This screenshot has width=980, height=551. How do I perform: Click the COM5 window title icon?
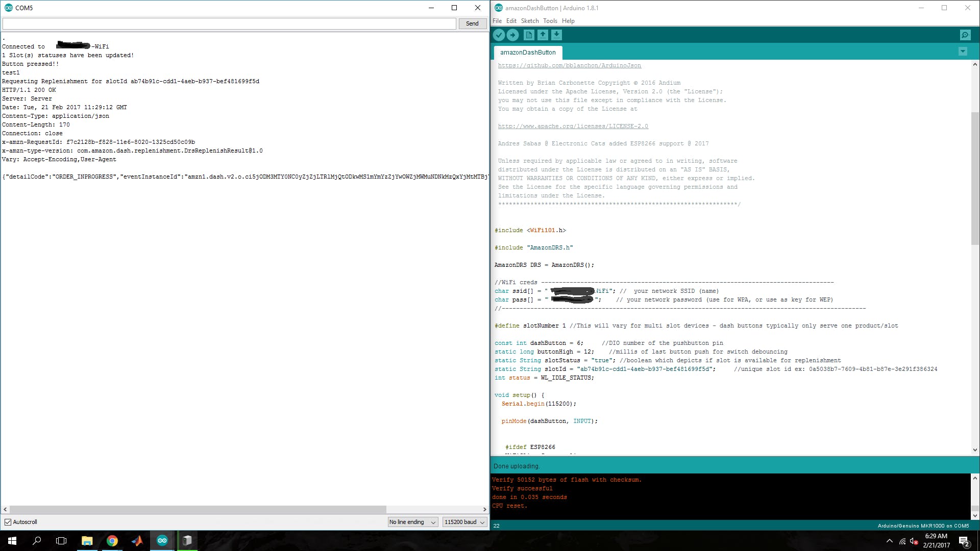[x=8, y=8]
